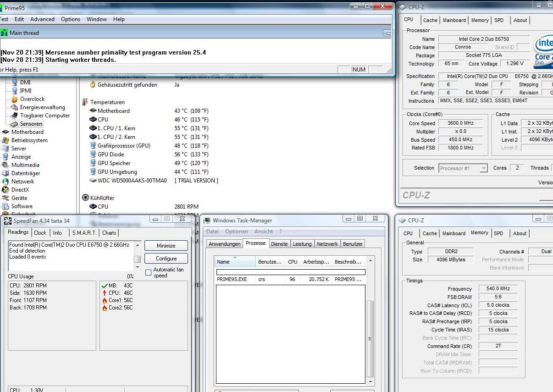The width and height of the screenshot is (553, 392).
Task: Select the Grafikprozessor (GPU) temperature row
Action: pos(149,146)
